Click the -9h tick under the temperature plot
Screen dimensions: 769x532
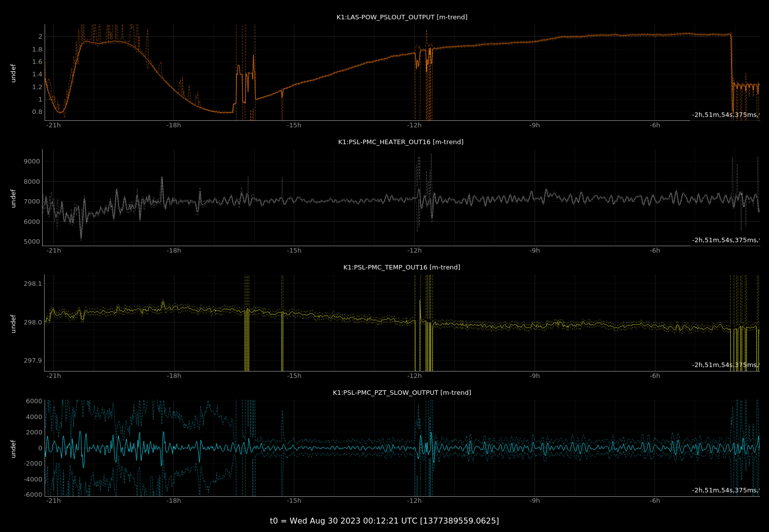534,376
